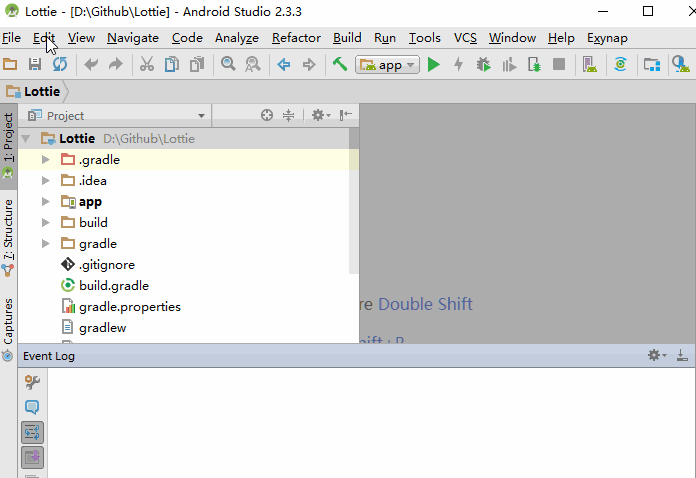Toggle the 1: Project side tab

coord(8,146)
